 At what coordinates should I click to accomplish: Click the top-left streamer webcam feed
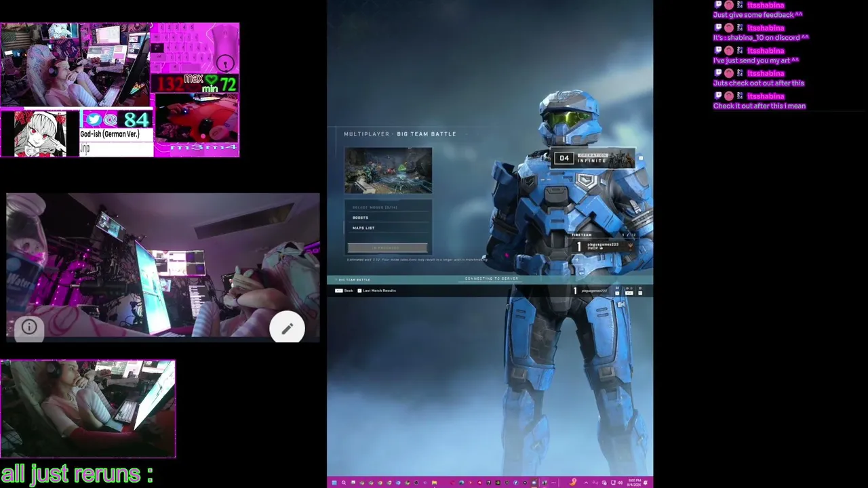75,64
